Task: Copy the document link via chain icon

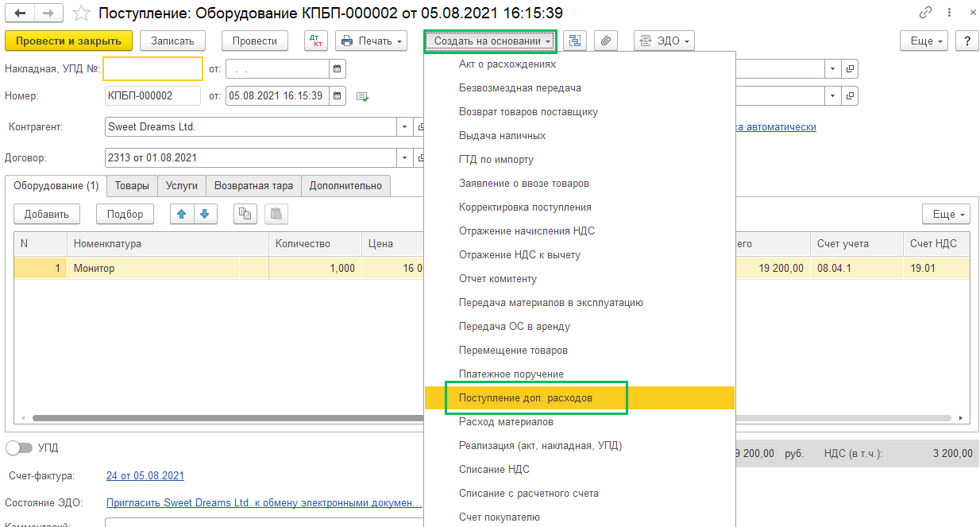Action: [x=925, y=14]
